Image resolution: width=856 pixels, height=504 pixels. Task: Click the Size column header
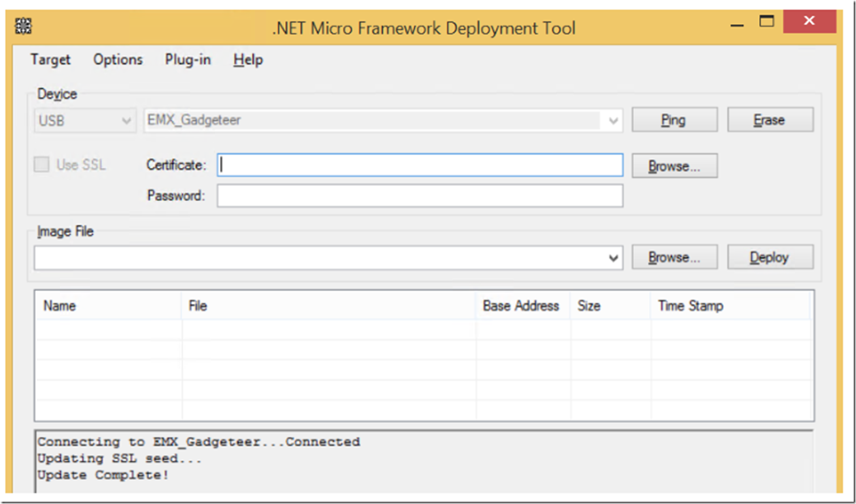(611, 306)
